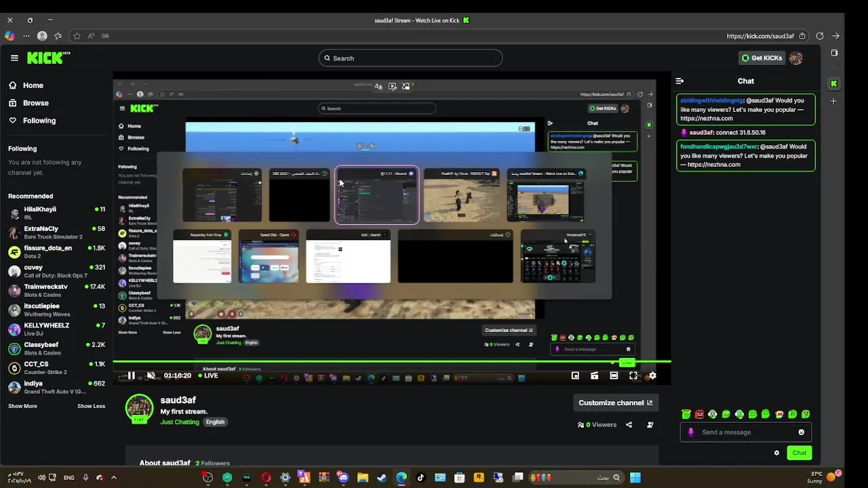Screen dimensions: 868x488
Task: Click the green video progress bar
Action: (392, 362)
